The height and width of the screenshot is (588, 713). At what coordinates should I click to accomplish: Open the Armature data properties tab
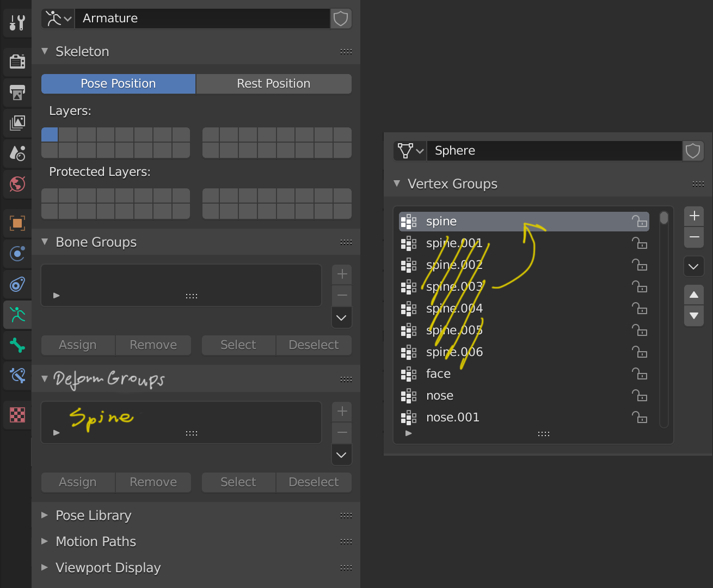pyautogui.click(x=17, y=315)
